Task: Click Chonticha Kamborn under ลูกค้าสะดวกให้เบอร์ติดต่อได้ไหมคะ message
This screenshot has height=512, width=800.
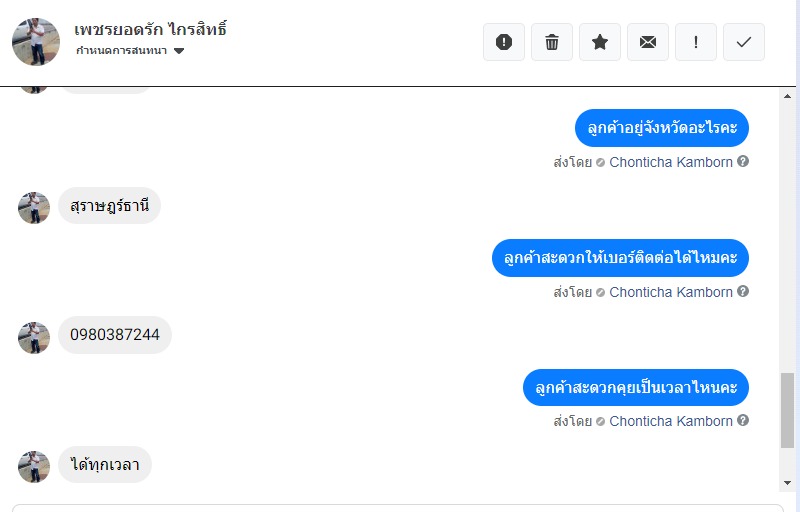Action: pyautogui.click(x=671, y=292)
